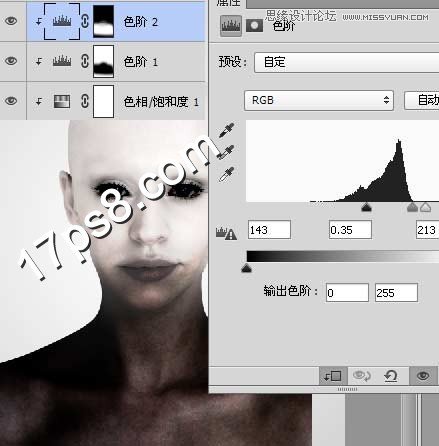The width and height of the screenshot is (439, 446).
Task: Click the panel resize grip
Action: point(347,389)
